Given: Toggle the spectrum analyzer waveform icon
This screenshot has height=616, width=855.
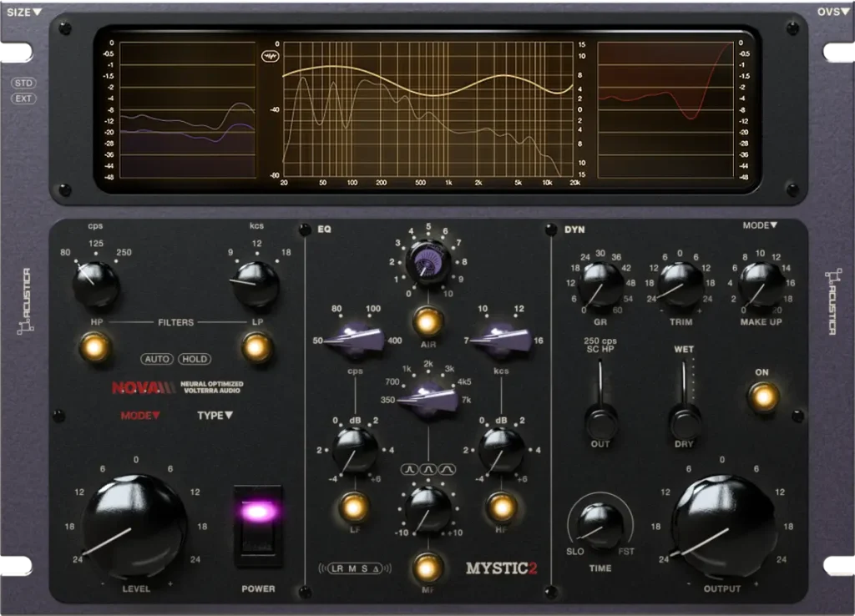Looking at the screenshot, I should (270, 56).
